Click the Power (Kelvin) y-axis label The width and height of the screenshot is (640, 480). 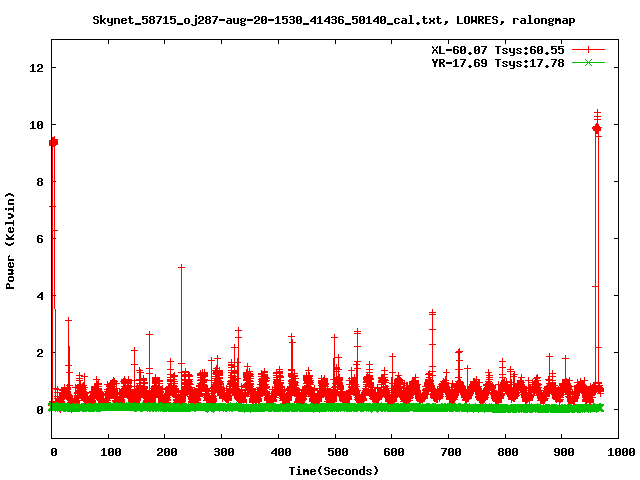click(x=10, y=241)
